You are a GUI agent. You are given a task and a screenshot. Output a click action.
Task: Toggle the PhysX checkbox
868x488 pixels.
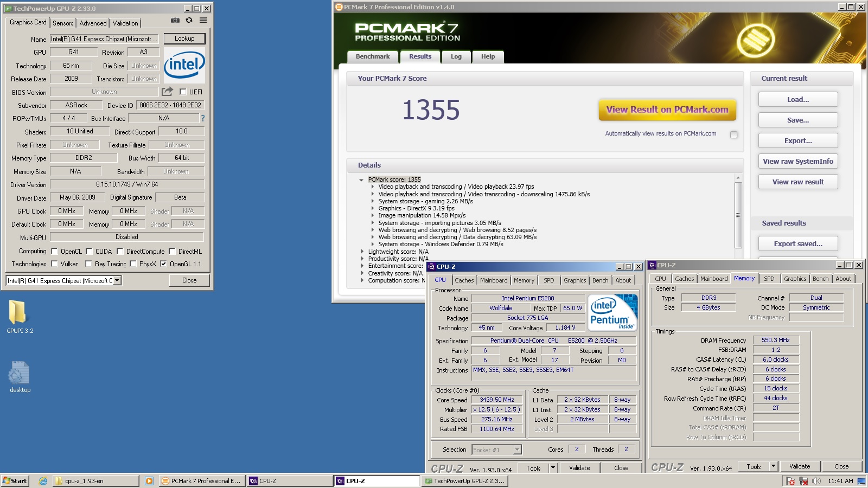click(x=133, y=264)
